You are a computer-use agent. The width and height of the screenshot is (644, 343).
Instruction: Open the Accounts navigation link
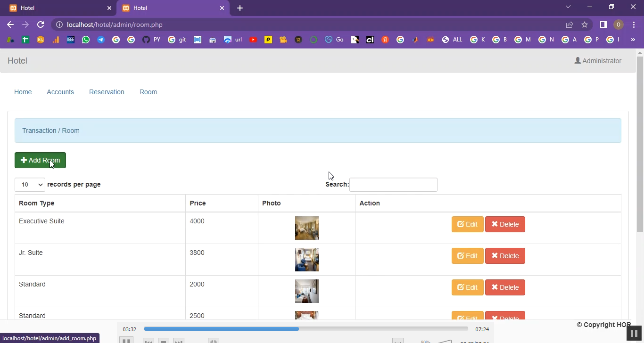click(x=60, y=92)
